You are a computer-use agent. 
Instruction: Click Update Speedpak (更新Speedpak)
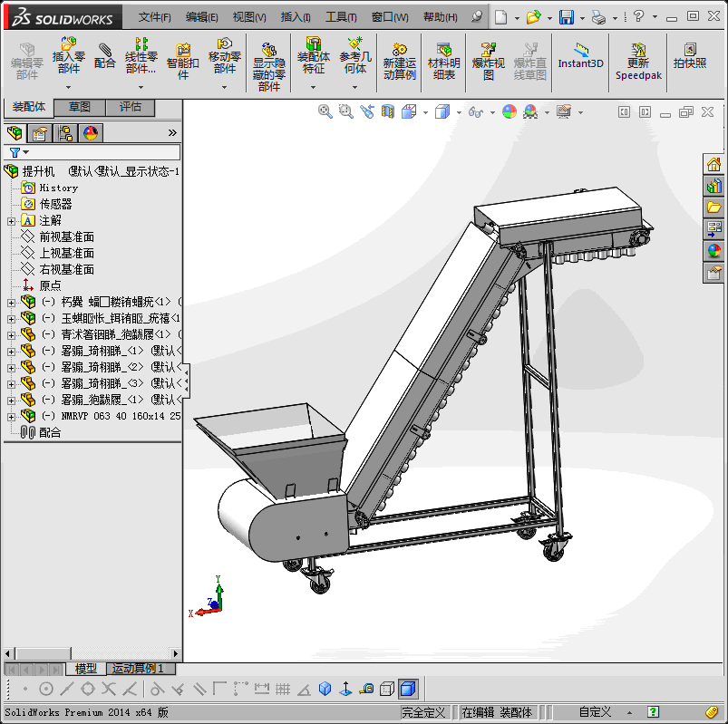pyautogui.click(x=638, y=62)
